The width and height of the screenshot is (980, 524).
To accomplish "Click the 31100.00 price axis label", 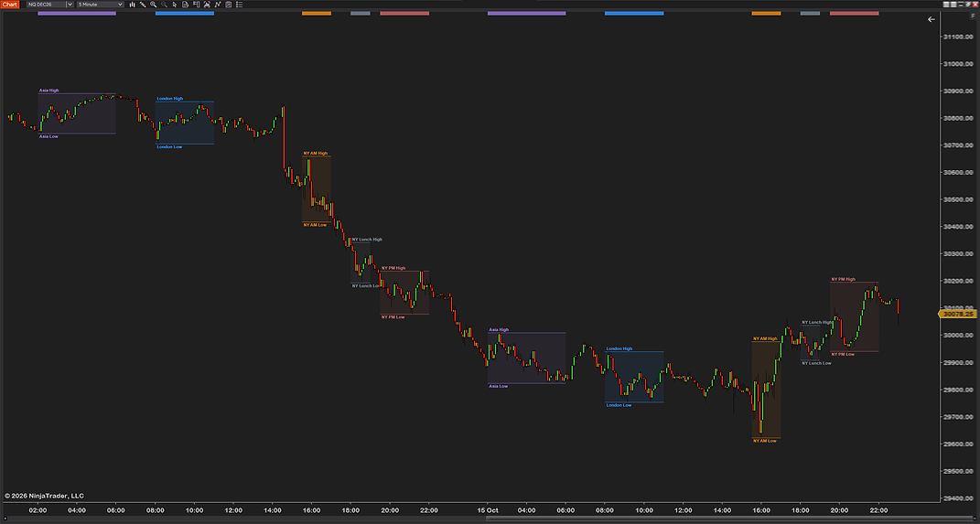I will (959, 37).
